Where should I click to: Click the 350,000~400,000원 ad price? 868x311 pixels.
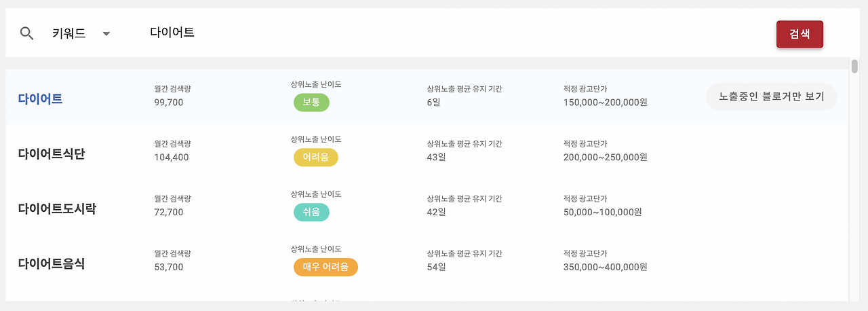pos(606,268)
